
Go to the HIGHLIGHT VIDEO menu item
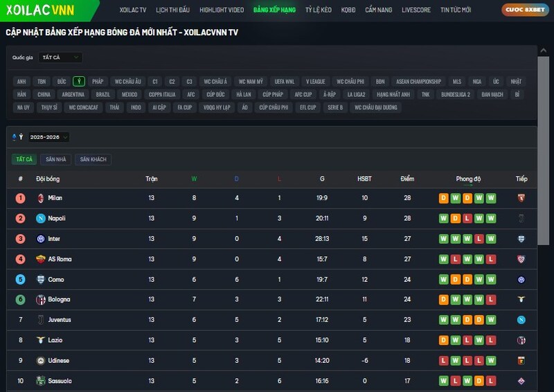[x=222, y=10]
